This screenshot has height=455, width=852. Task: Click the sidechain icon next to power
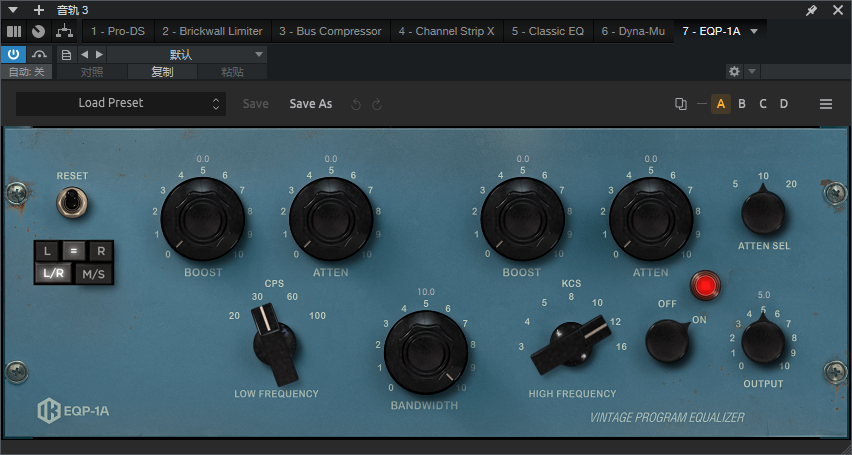(39, 54)
